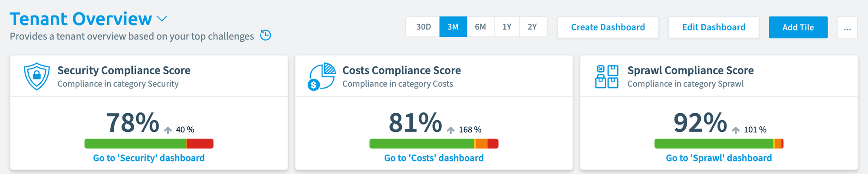Click the Costs pie chart dollar icon

click(x=322, y=76)
